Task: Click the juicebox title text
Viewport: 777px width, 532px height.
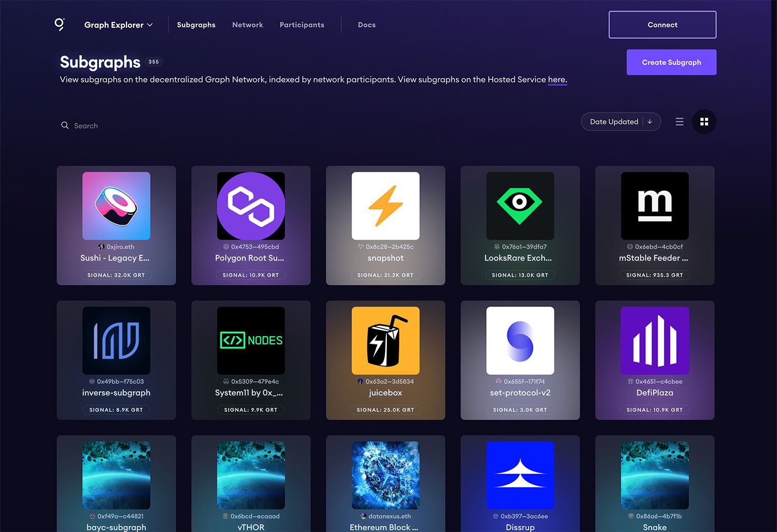Action: click(x=385, y=393)
